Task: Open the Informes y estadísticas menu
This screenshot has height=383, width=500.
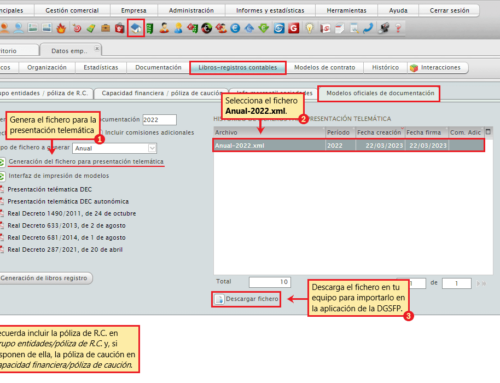Action: coord(270,10)
